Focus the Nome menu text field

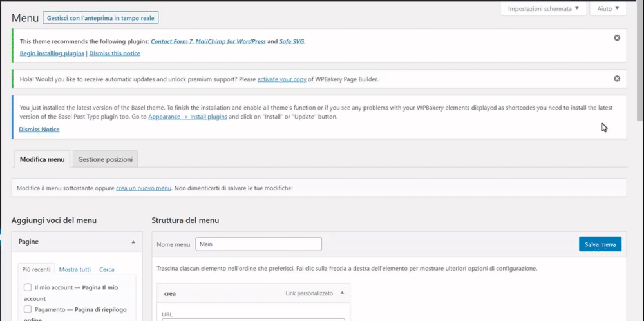258,244
